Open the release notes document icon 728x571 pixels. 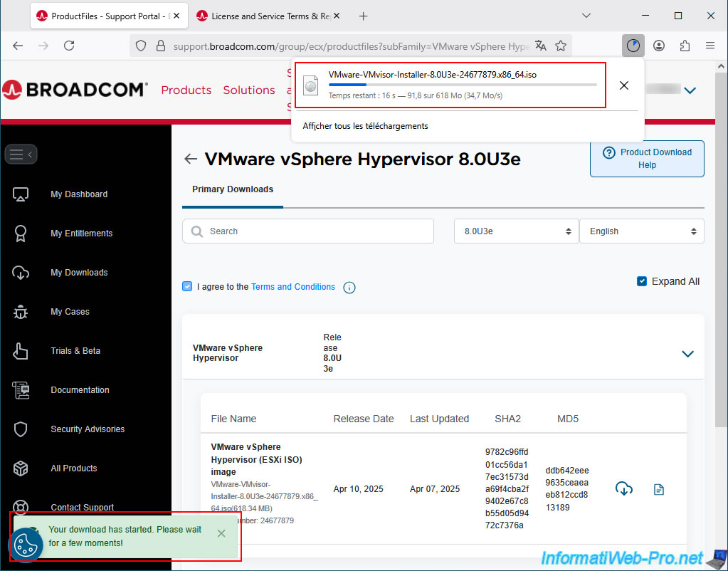(659, 489)
